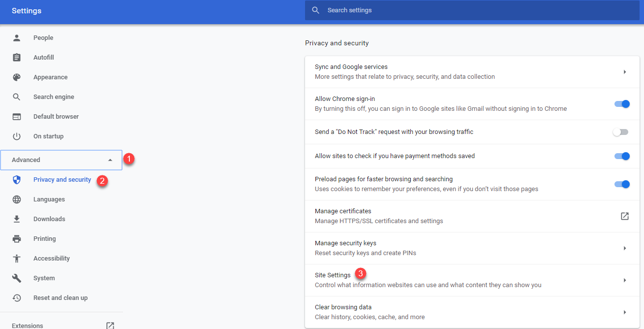Disable Preload pages for faster browsing toggle
This screenshot has height=329, width=644.
622,184
